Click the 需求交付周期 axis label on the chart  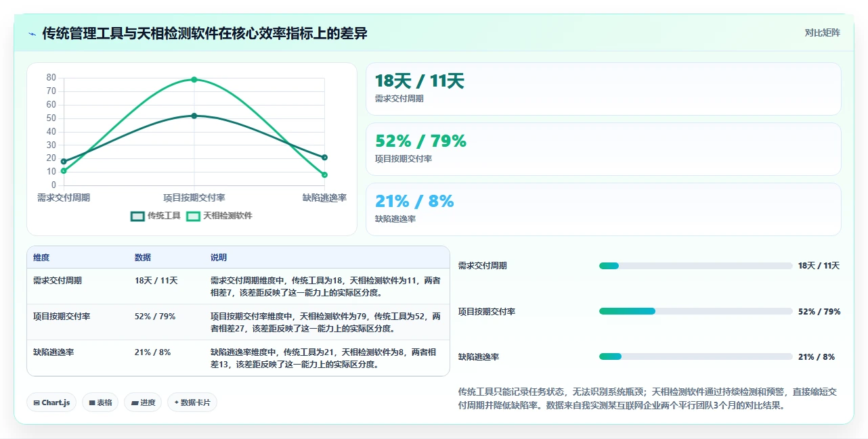64,198
